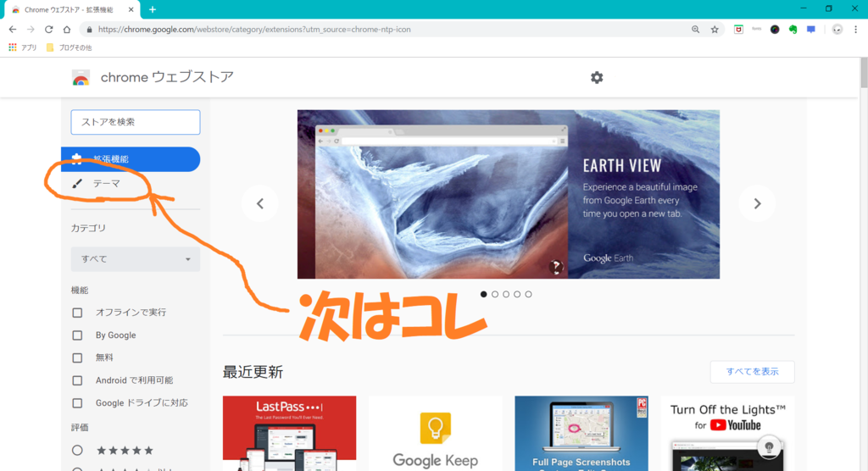Tick the 無料 checkbox
868x471 pixels.
coord(77,358)
